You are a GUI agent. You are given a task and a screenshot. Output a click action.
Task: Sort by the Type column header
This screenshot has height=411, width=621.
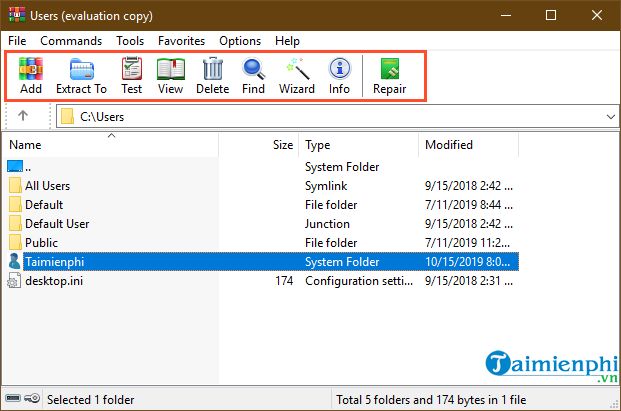click(358, 145)
